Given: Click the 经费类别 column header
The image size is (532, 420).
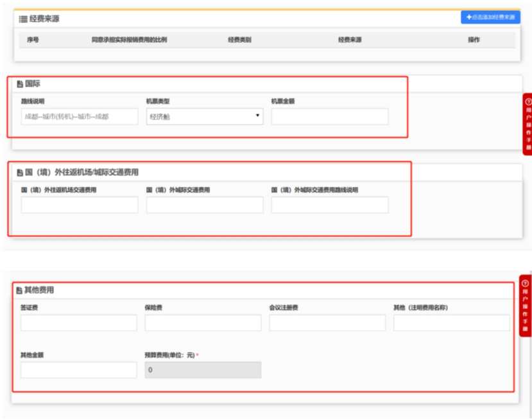Looking at the screenshot, I should (x=239, y=40).
